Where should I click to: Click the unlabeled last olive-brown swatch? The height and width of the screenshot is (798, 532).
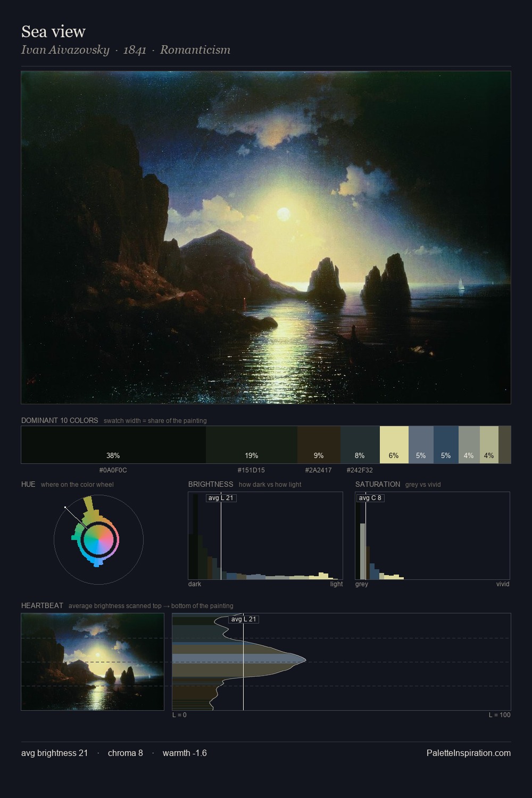pyautogui.click(x=504, y=444)
